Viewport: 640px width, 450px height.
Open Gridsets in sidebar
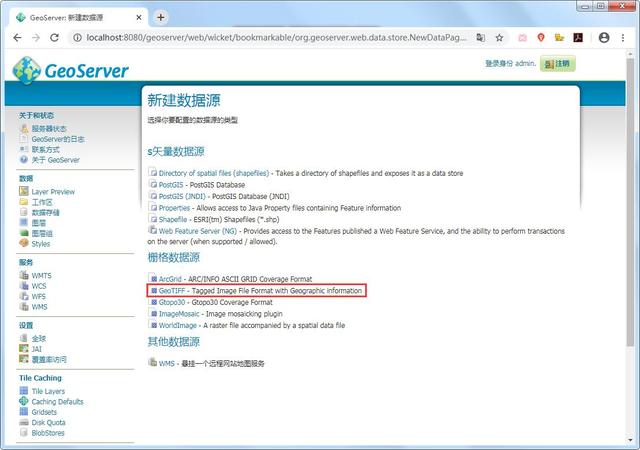pos(44,412)
